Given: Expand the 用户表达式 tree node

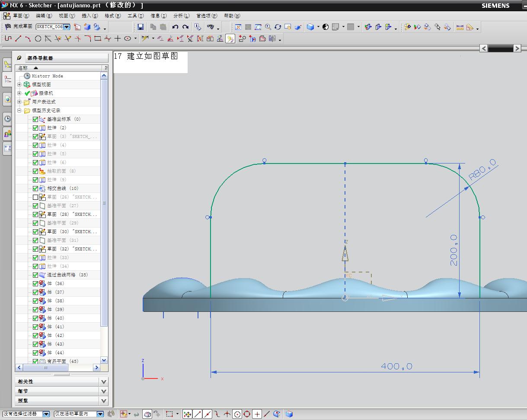Looking at the screenshot, I should (19, 102).
